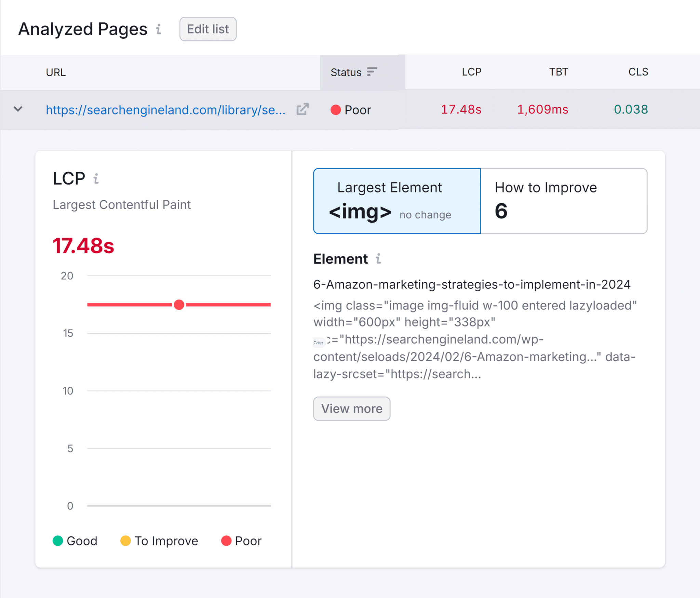Screen dimensions: 700x598
Task: Click the Poor status in the table row
Action: [x=351, y=110]
